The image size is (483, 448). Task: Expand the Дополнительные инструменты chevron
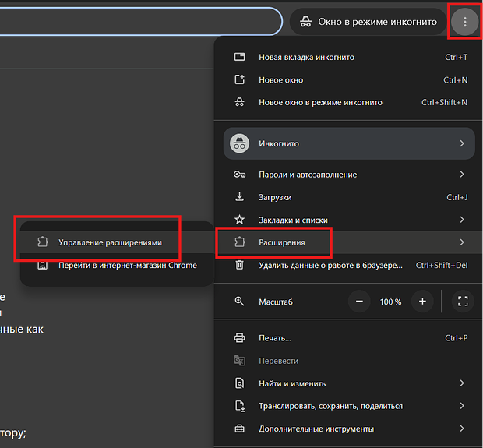pyautogui.click(x=462, y=429)
